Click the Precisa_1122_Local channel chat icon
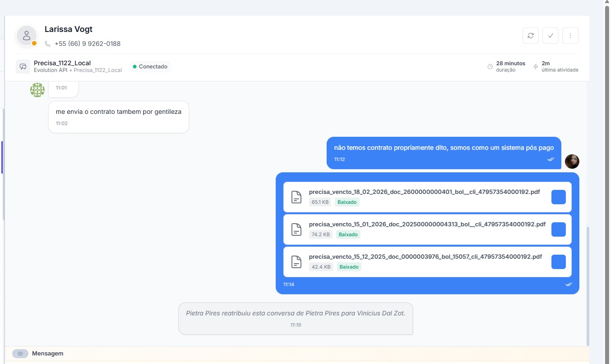The height and width of the screenshot is (364, 610). (x=23, y=67)
